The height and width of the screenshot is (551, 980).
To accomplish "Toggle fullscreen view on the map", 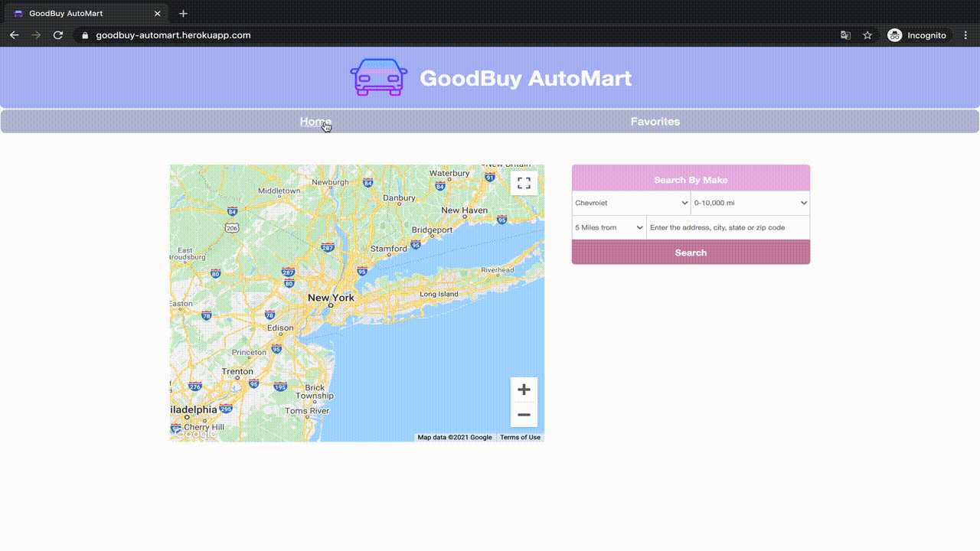I will [x=524, y=183].
